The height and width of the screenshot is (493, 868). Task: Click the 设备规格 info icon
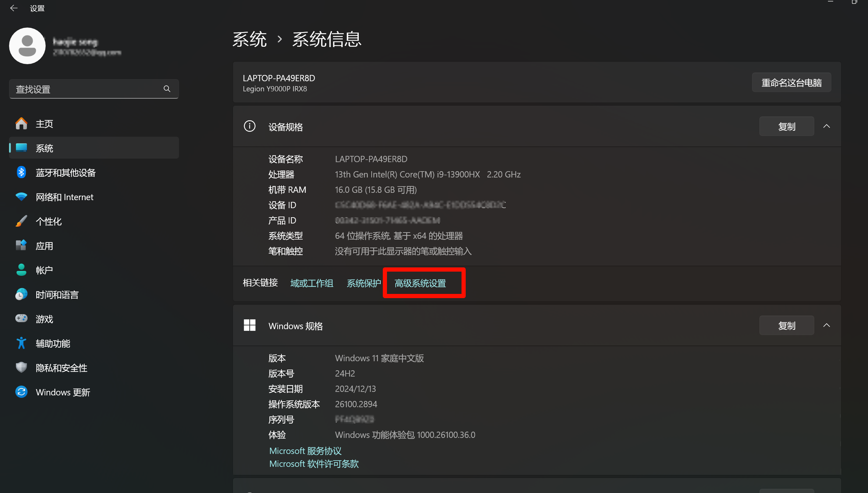tap(249, 126)
